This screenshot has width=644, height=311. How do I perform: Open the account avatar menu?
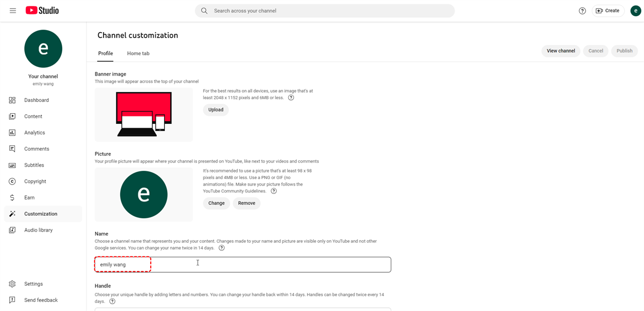coord(635,11)
